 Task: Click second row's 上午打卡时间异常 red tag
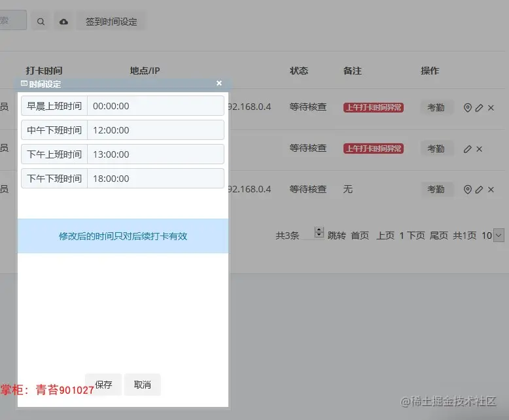[374, 149]
